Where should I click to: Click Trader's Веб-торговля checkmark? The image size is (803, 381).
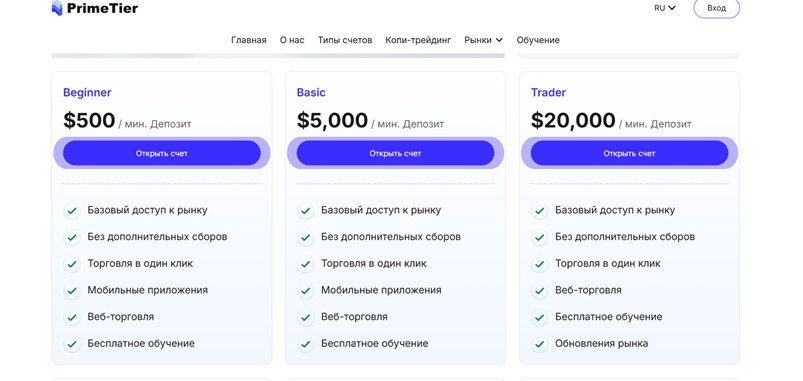pos(539,291)
